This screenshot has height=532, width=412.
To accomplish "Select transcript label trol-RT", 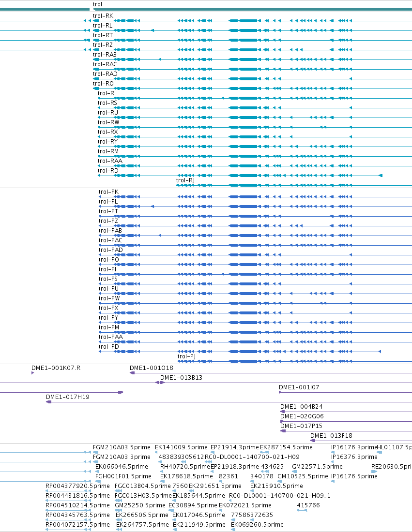I will 103,35.
